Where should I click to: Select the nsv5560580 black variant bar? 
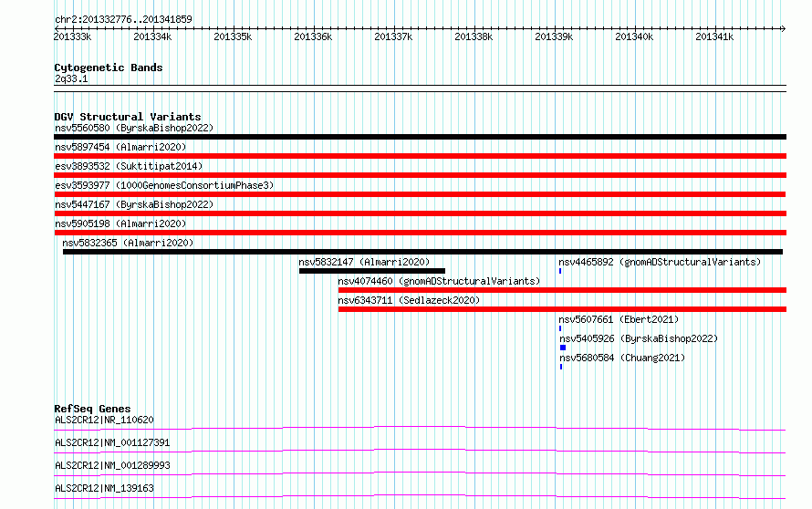[x=420, y=137]
